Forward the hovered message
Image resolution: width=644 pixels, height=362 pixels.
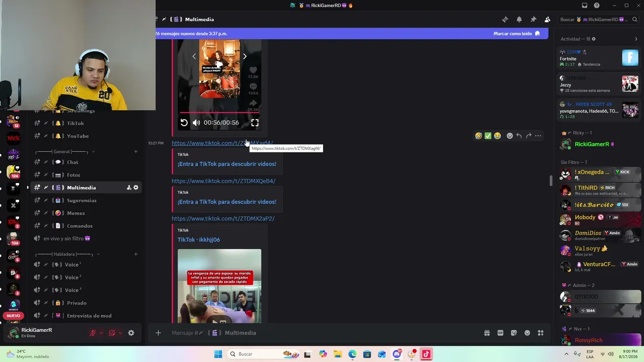tap(529, 136)
